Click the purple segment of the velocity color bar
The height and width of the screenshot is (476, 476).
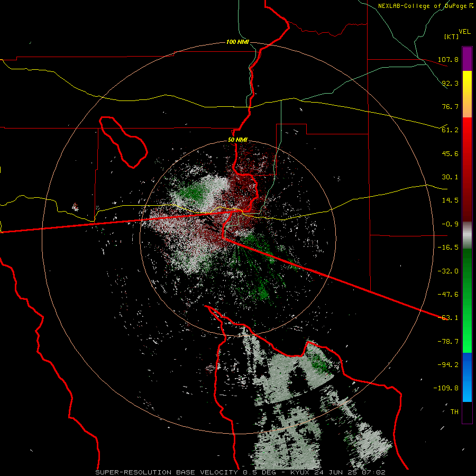point(467,59)
